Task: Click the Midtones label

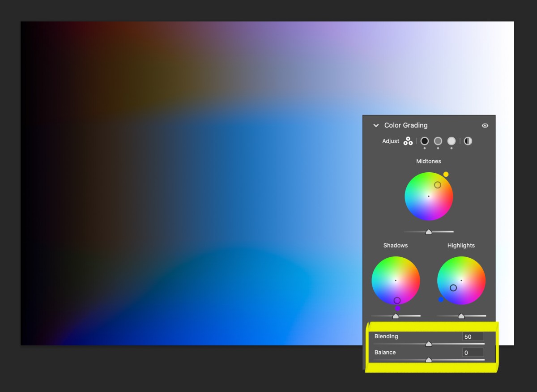Action: 428,161
